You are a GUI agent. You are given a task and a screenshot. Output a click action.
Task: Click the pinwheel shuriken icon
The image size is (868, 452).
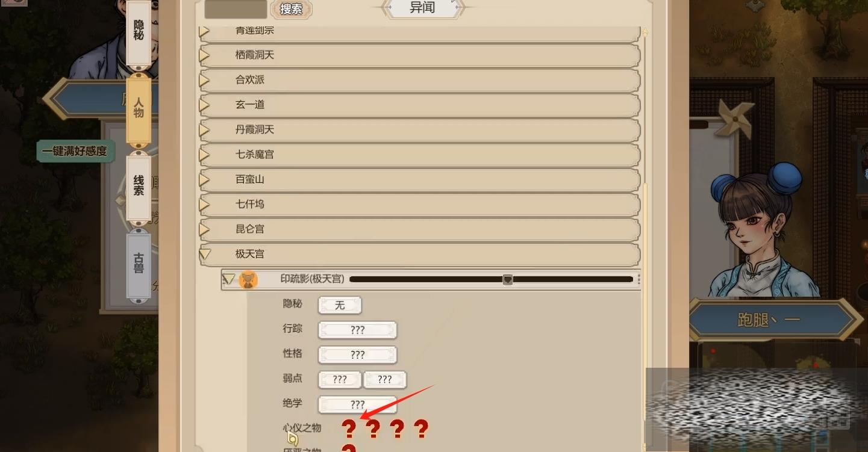click(x=735, y=119)
